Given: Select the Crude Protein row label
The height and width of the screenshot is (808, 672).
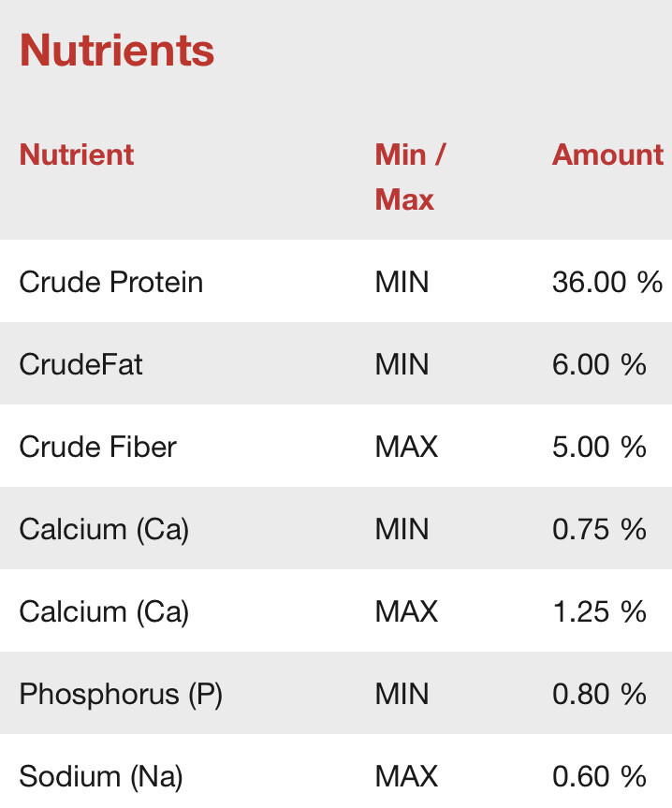Looking at the screenshot, I should (x=111, y=282).
